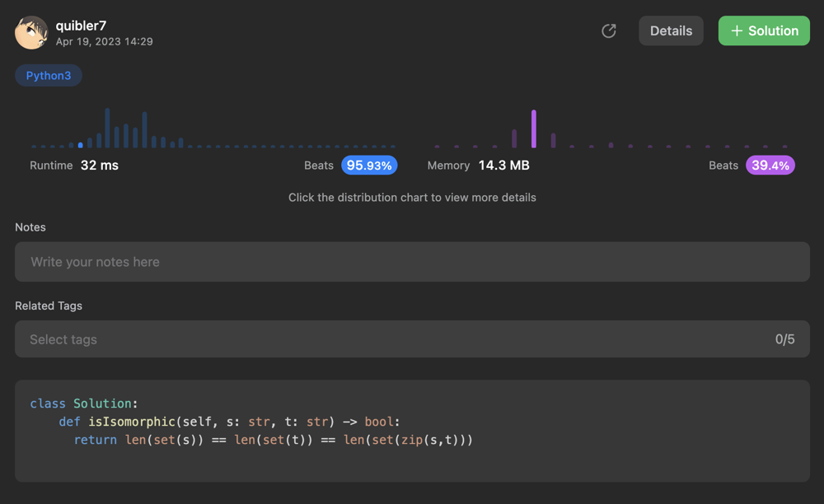824x504 pixels.
Task: Click the share submission arrow icon
Action: point(609,31)
